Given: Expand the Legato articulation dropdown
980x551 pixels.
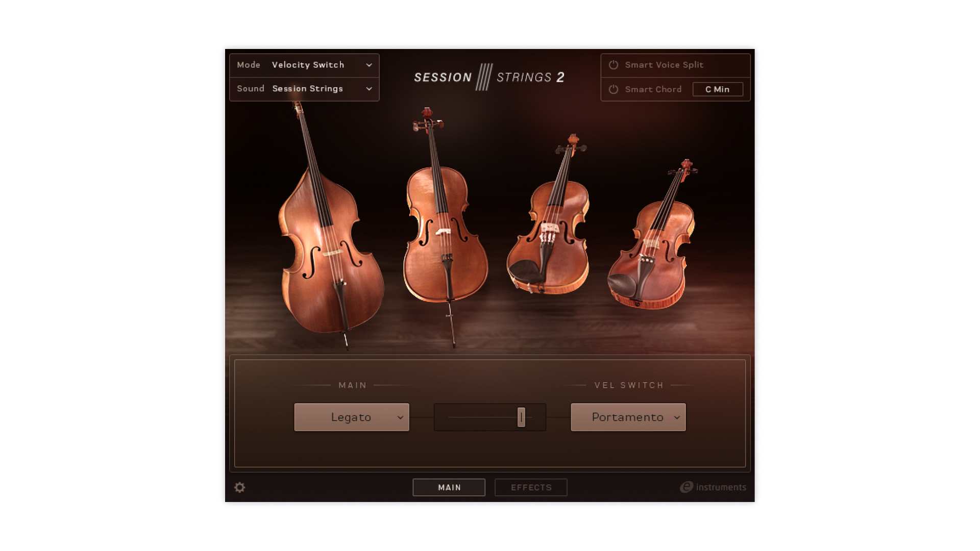Looking at the screenshot, I should pyautogui.click(x=352, y=417).
